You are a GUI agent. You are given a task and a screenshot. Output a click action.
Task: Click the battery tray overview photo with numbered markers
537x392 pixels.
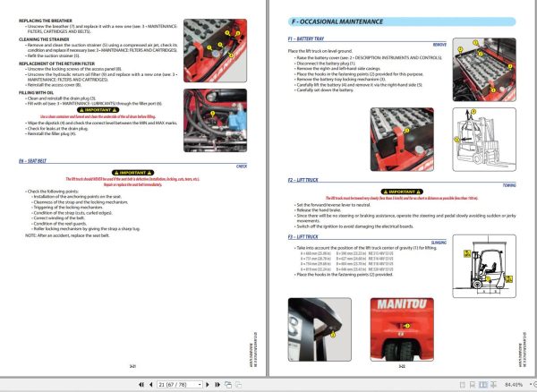click(x=484, y=70)
